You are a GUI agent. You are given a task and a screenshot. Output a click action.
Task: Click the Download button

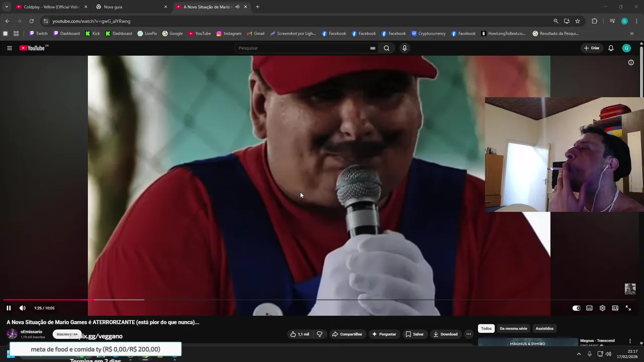[445, 334]
